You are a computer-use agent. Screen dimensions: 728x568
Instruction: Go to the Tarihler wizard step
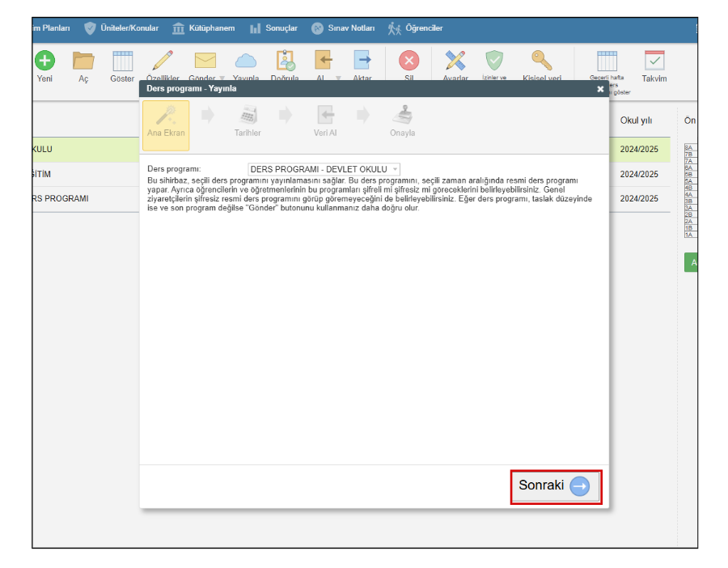[x=248, y=121]
